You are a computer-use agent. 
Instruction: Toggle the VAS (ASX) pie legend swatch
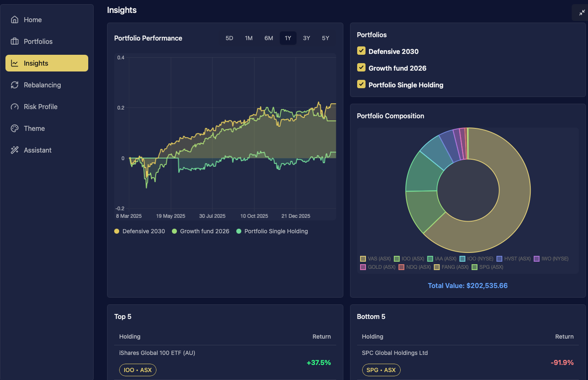pyautogui.click(x=363, y=259)
